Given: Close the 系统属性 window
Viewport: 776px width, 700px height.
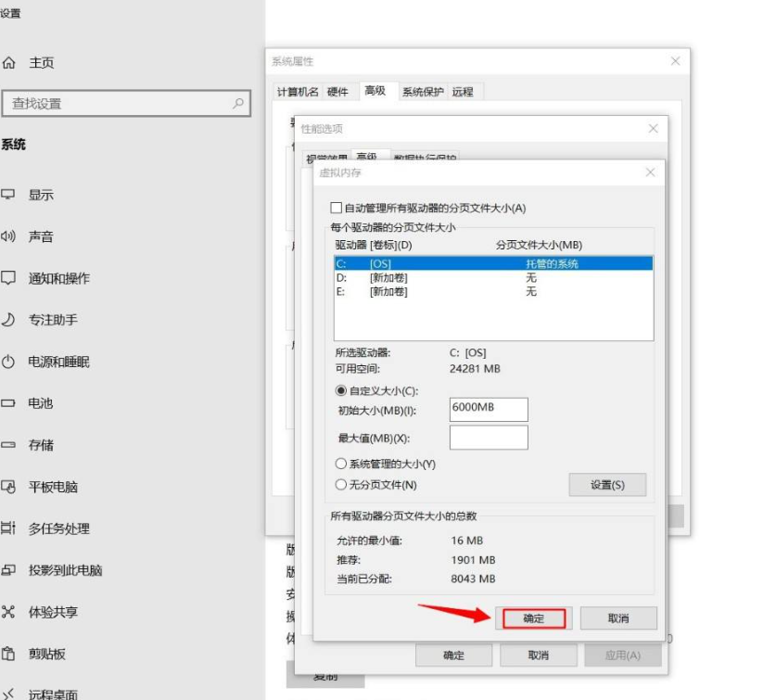Looking at the screenshot, I should [x=675, y=61].
